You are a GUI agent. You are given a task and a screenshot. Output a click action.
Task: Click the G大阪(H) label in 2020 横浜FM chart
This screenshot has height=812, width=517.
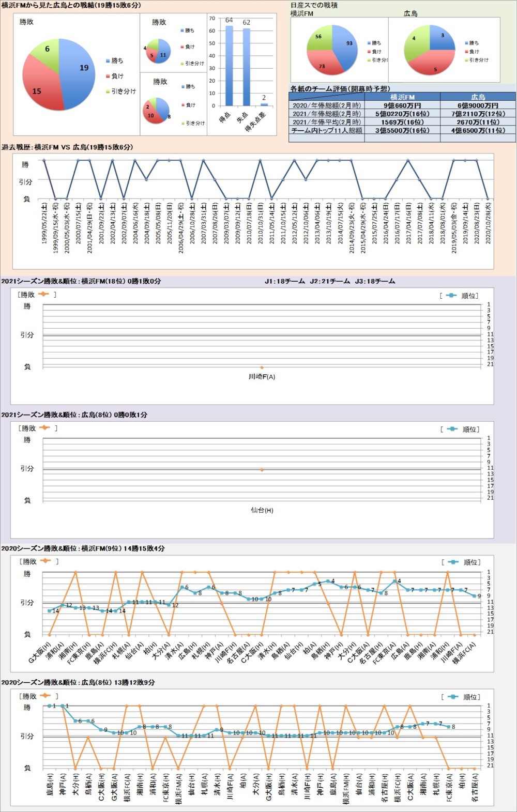click(x=40, y=653)
